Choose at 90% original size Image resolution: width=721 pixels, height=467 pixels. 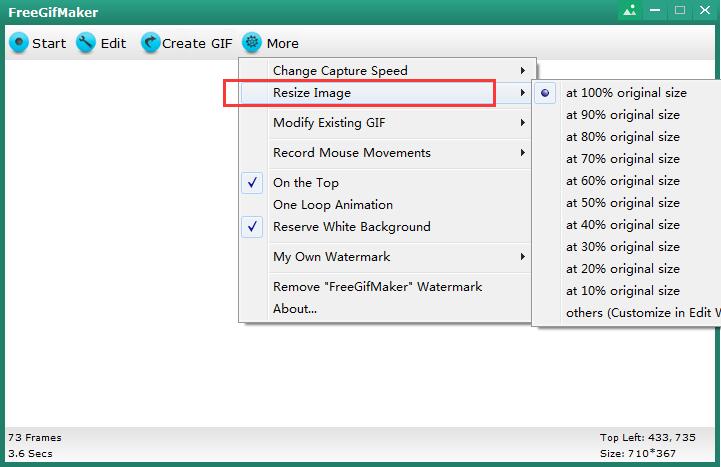click(623, 115)
